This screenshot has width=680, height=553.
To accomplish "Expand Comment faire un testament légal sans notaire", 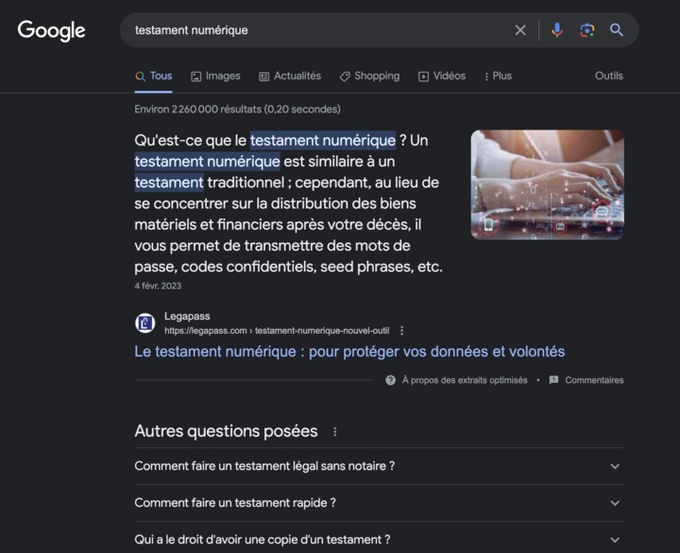I will point(379,466).
